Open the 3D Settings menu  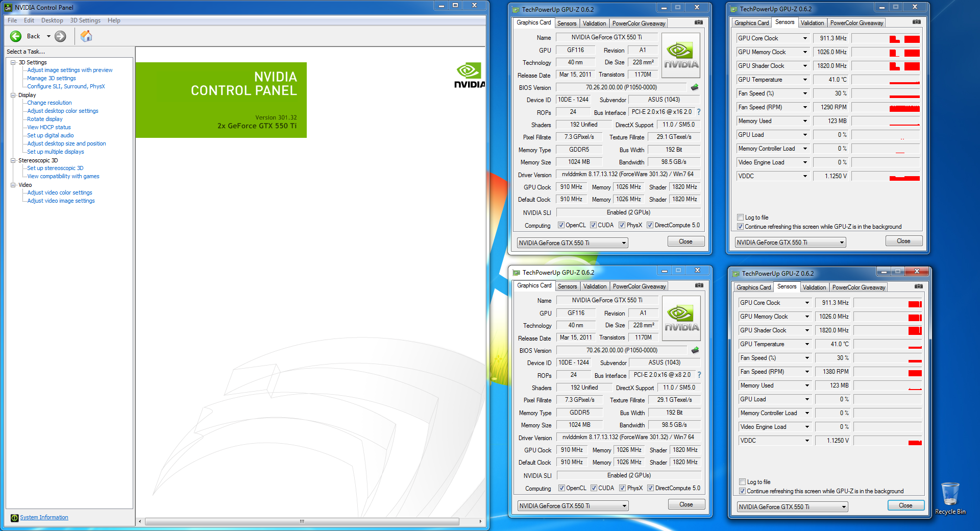click(x=85, y=20)
